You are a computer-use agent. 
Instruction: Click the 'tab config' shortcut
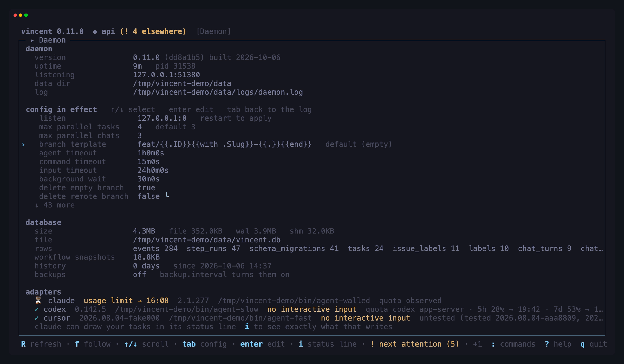205,344
